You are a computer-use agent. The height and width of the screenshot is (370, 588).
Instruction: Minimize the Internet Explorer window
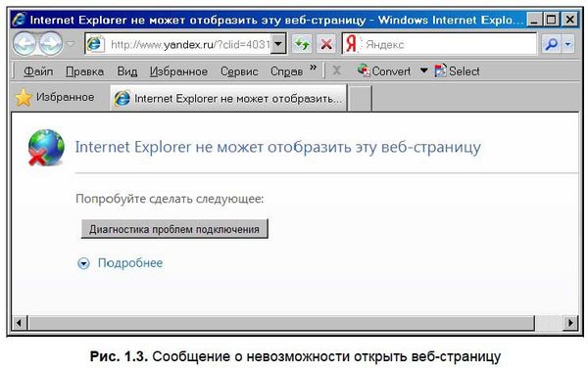coord(534,20)
